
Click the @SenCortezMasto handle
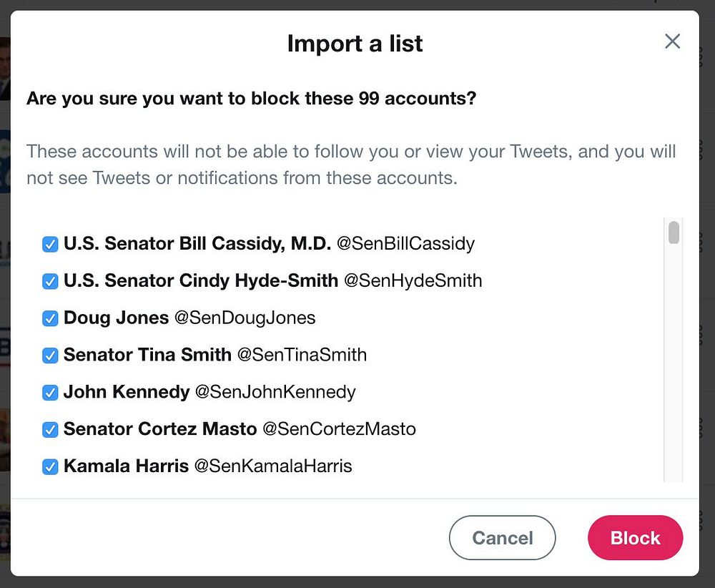click(339, 429)
